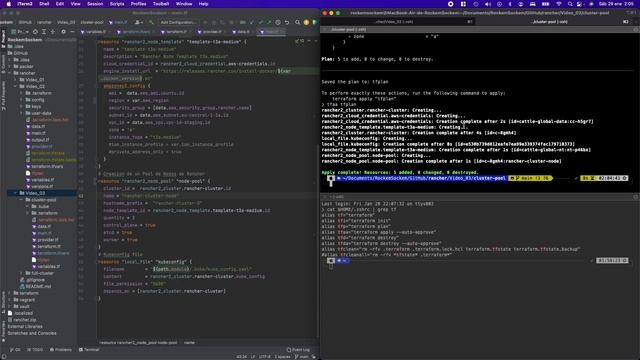Click the UTF-8 encoding status bar item
This screenshot has width=640, height=360.
point(264,356)
